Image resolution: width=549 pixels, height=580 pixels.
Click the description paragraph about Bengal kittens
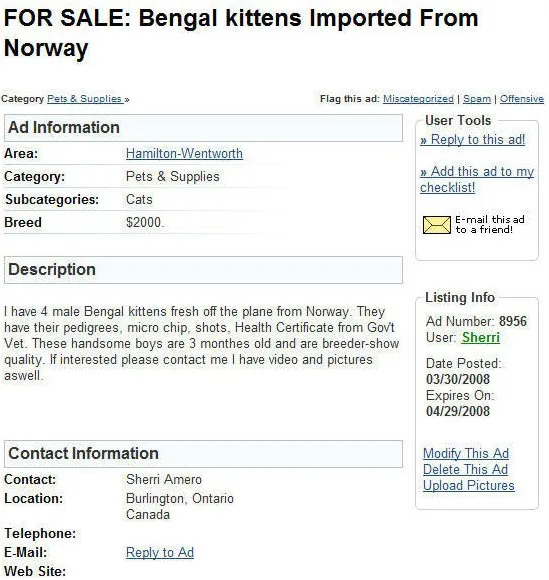[x=202, y=343]
